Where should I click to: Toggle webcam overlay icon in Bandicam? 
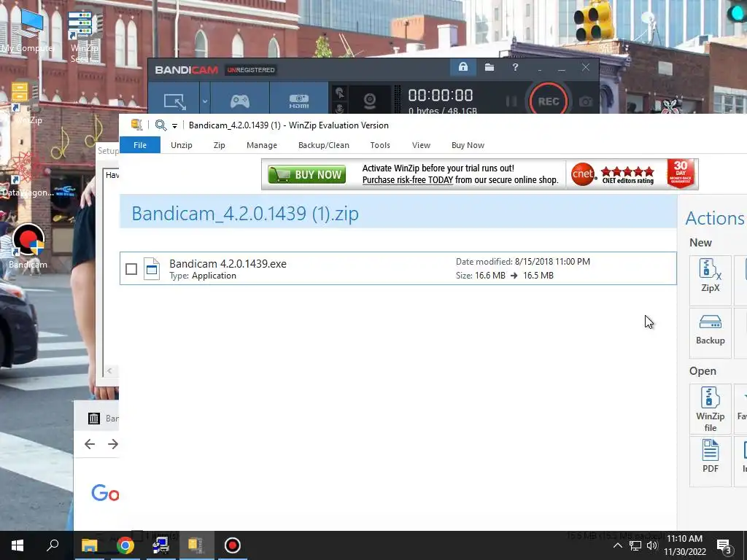tap(370, 101)
